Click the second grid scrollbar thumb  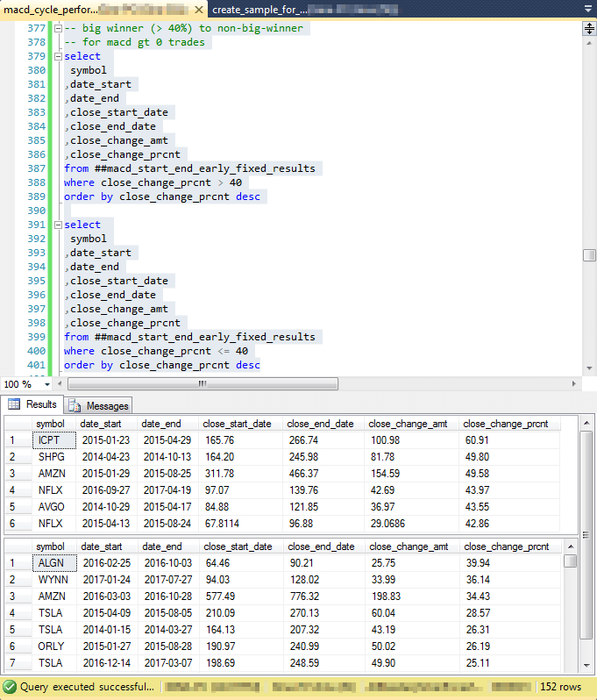(x=570, y=561)
